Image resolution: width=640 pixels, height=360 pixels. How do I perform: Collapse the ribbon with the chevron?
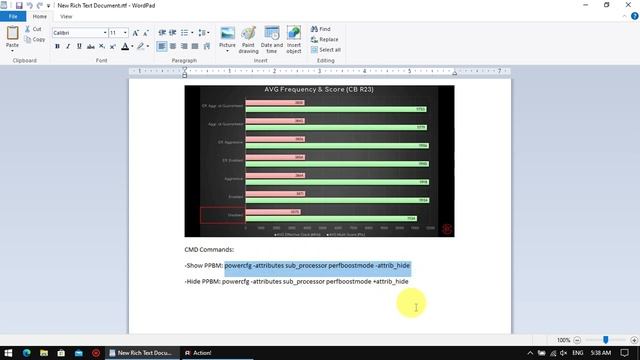(x=624, y=16)
